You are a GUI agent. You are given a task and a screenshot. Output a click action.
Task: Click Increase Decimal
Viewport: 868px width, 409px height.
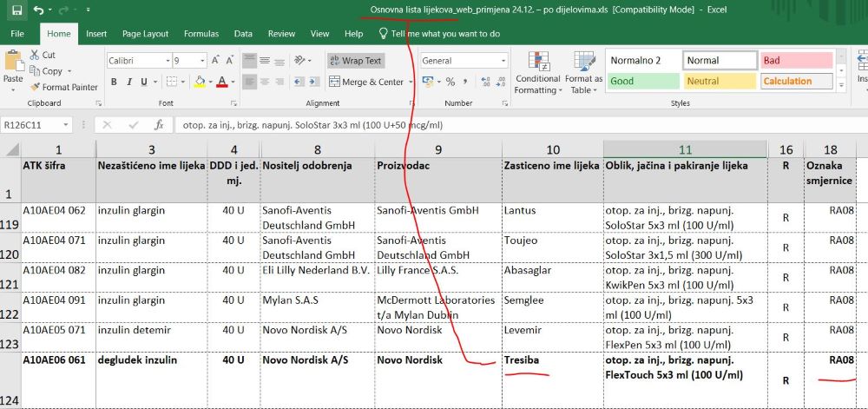486,82
